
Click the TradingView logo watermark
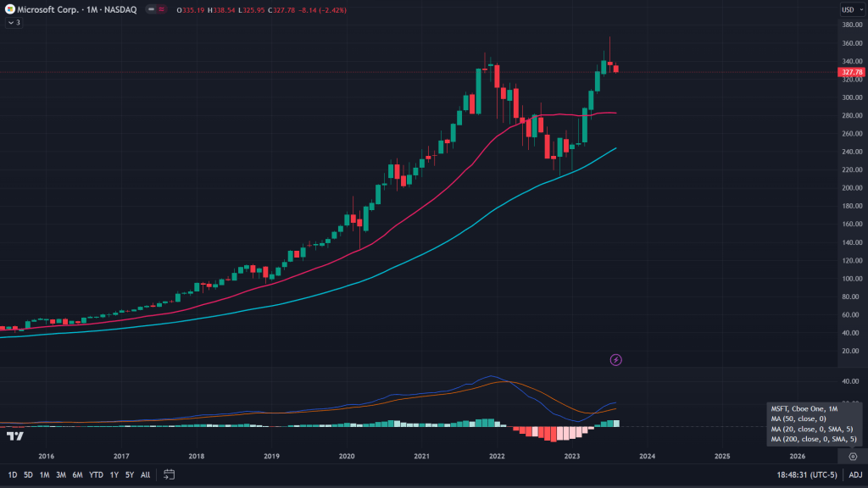(14, 435)
